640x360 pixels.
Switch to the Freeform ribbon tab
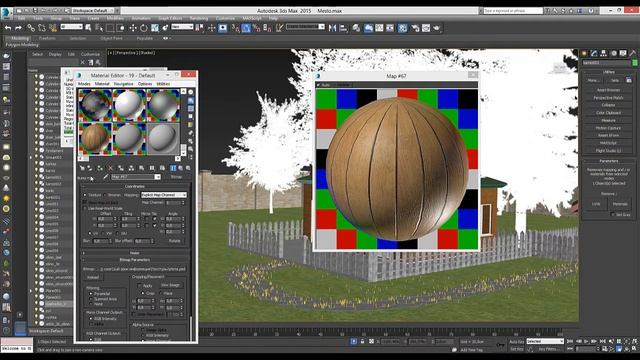pyautogui.click(x=47, y=38)
